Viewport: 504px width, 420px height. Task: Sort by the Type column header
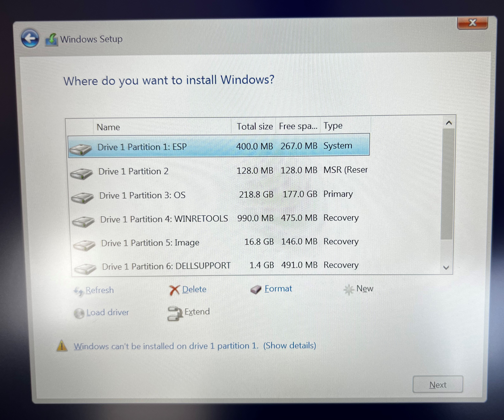pos(346,125)
